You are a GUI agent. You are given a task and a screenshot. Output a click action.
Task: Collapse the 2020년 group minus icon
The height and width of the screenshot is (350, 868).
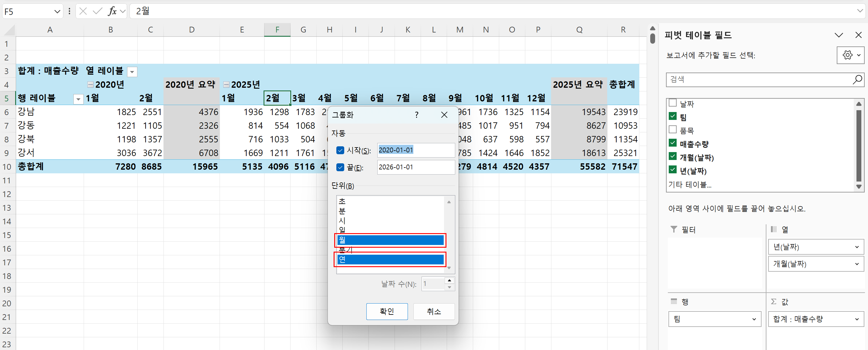tap(90, 85)
